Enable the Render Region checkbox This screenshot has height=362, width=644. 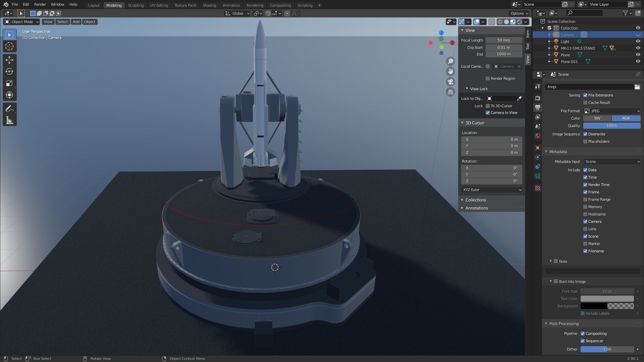pos(488,78)
